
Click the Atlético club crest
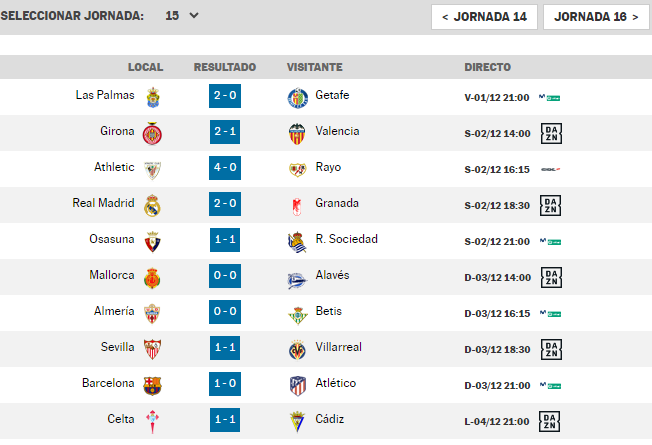tap(298, 386)
